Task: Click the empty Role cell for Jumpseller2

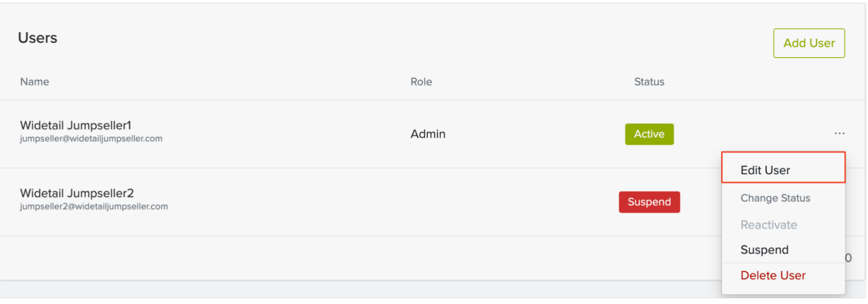Action: [x=428, y=202]
